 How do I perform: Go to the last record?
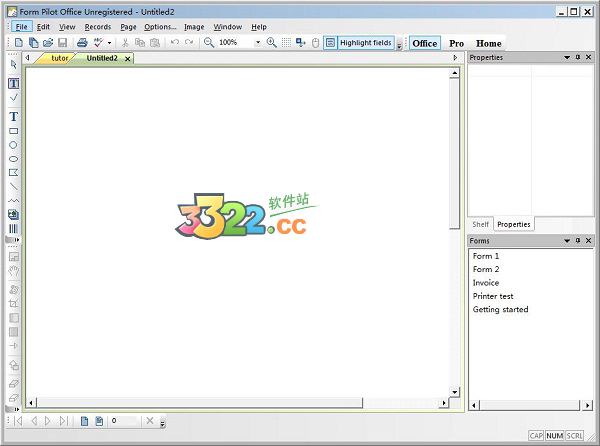(x=64, y=421)
